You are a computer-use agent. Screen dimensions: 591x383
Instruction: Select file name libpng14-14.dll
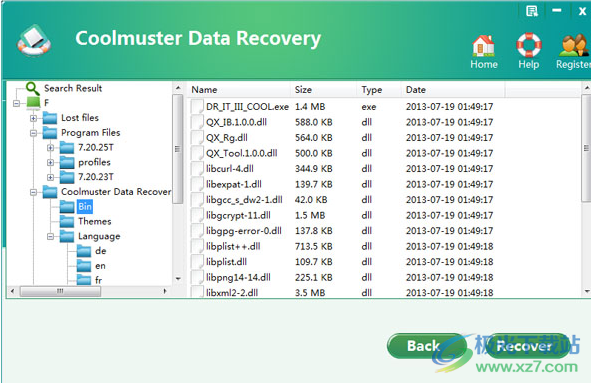[238, 277]
